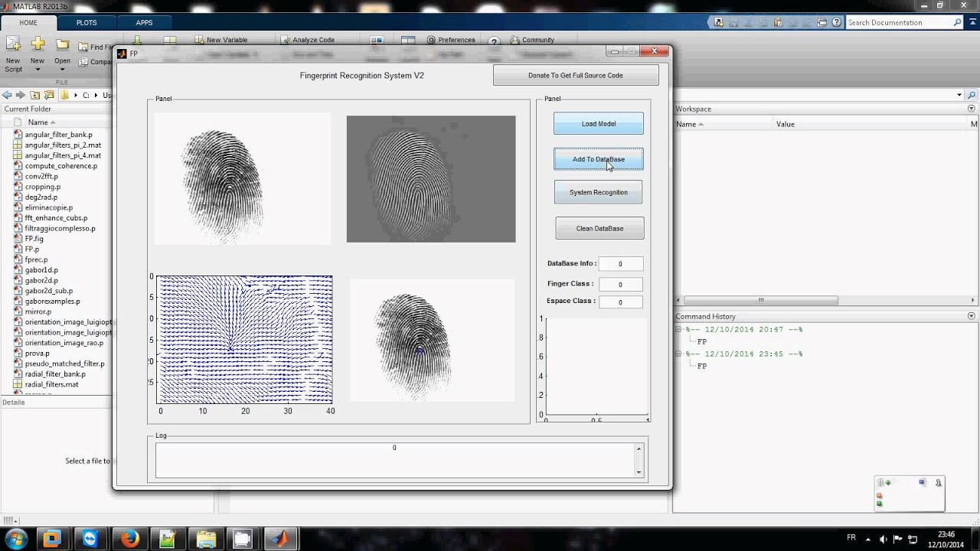Switch to the APPS tab
Screen dimensions: 980x551
144,22
